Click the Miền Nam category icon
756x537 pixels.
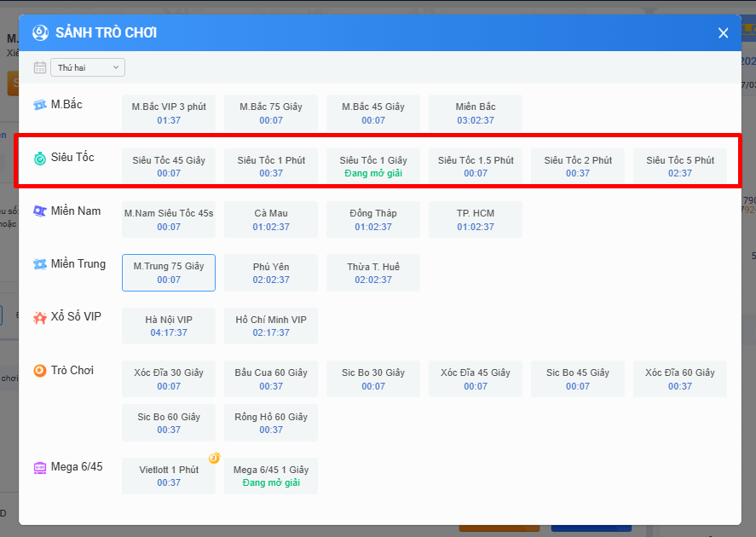(x=40, y=211)
